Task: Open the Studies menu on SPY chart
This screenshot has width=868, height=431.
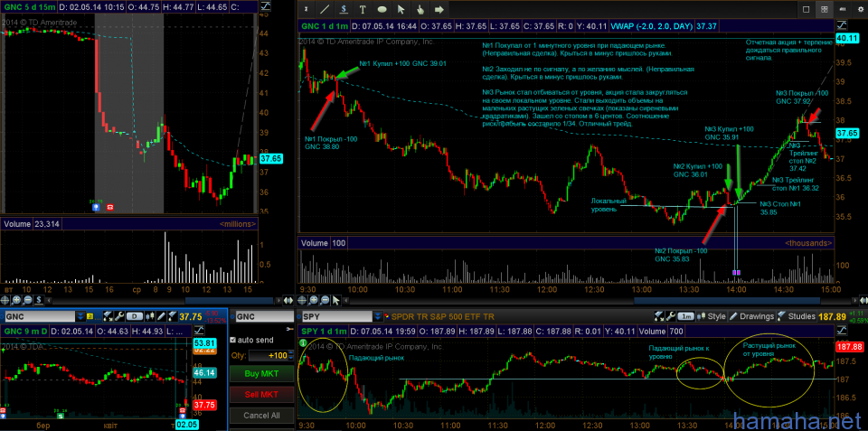Action: 797,316
